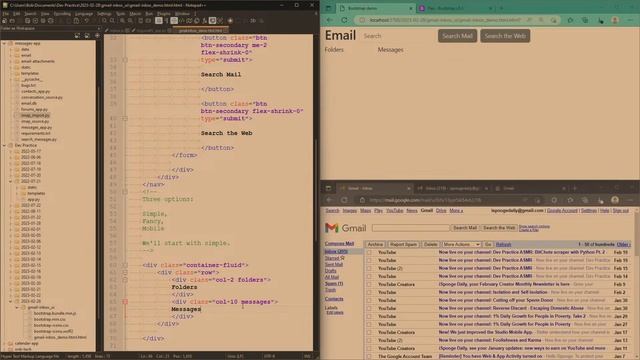Click the Gmail logo
This screenshot has height=360, width=640.
click(x=345, y=228)
